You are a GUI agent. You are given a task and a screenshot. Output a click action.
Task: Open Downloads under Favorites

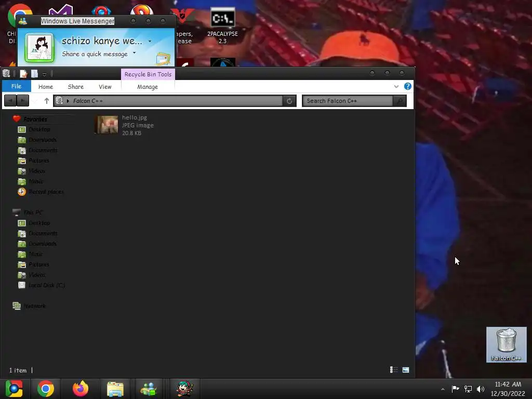click(x=43, y=140)
